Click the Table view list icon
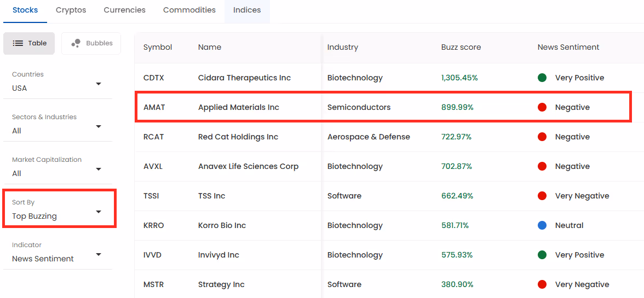 pyautogui.click(x=18, y=43)
